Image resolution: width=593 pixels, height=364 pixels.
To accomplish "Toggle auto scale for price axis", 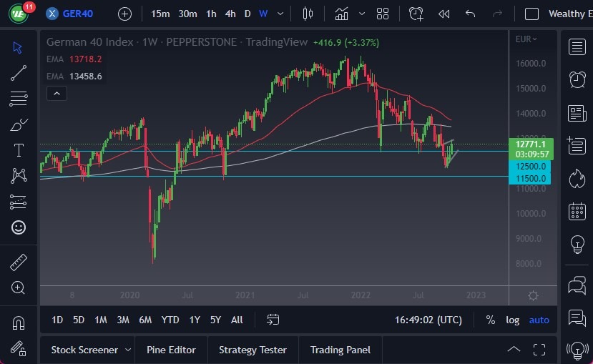I will (539, 320).
